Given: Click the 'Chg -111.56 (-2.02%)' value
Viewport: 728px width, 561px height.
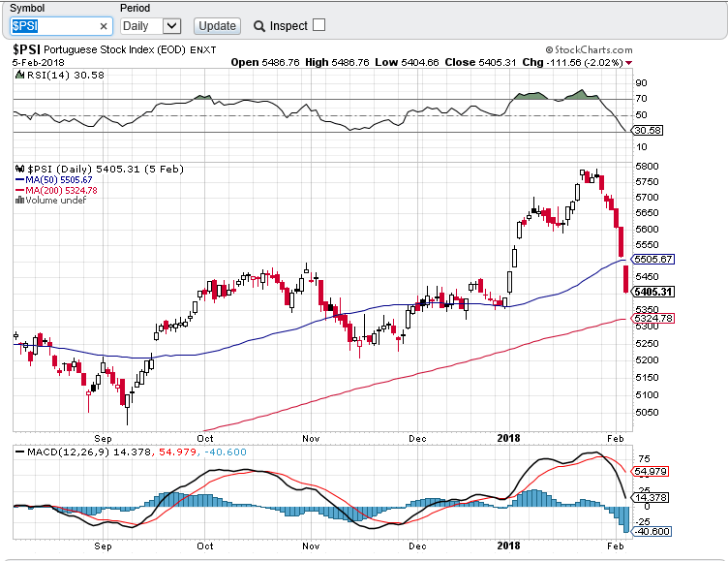Looking at the screenshot, I should point(572,62).
